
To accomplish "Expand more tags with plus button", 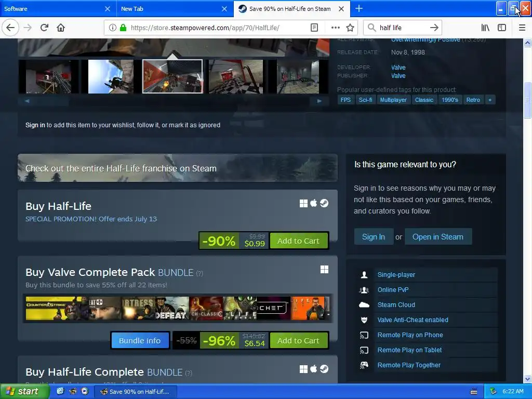I will [490, 100].
